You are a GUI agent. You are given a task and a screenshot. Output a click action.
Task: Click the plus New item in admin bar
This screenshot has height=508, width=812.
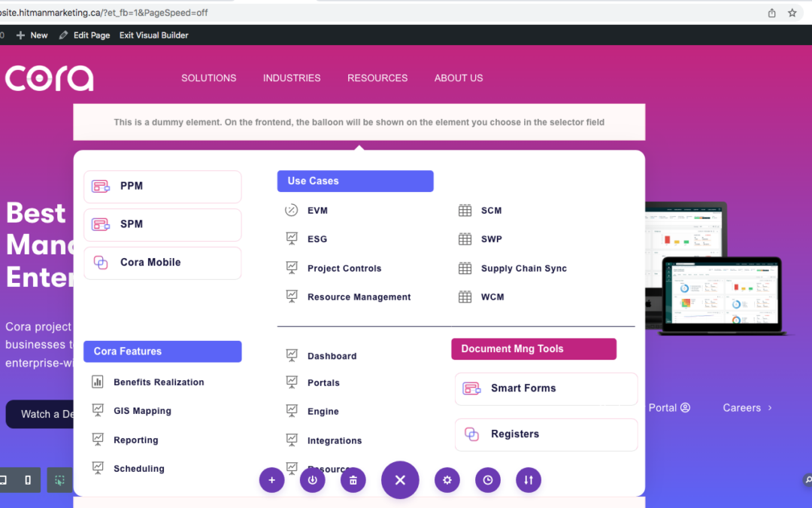[x=32, y=35]
